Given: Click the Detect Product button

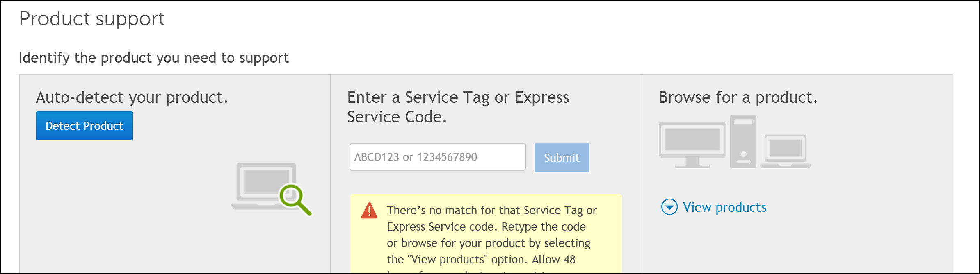Looking at the screenshot, I should coord(84,126).
